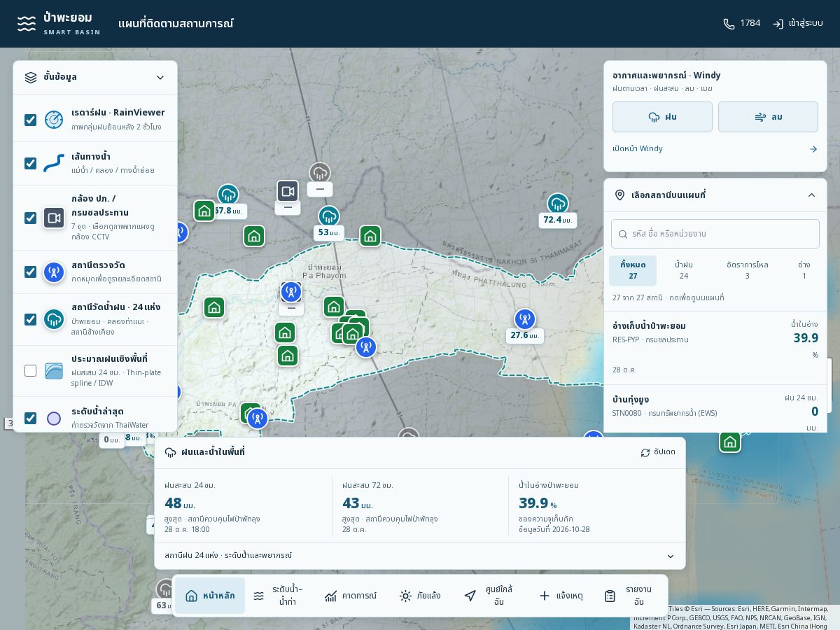Select the น้ำฝน 24 station filter tab
The image size is (840, 630).
click(684, 271)
